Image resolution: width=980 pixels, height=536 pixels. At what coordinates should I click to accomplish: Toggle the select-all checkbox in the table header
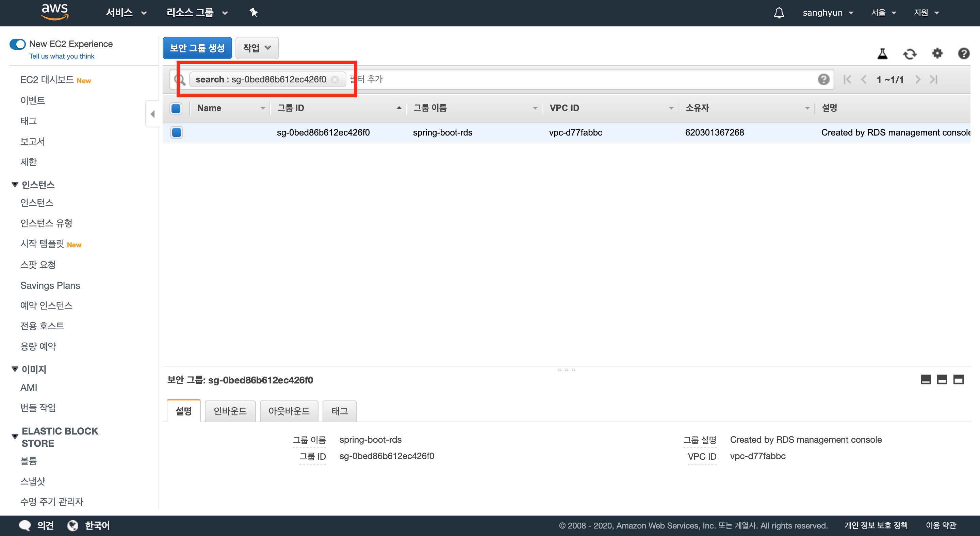pyautogui.click(x=176, y=109)
